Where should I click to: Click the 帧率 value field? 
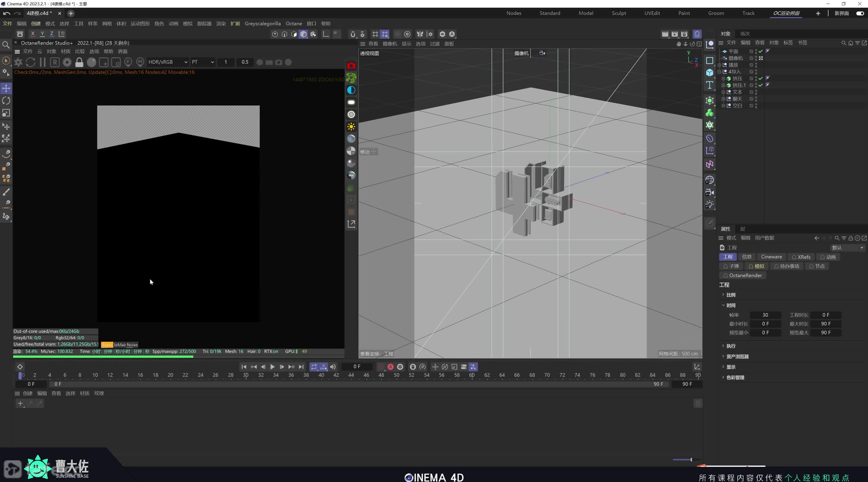click(x=765, y=315)
